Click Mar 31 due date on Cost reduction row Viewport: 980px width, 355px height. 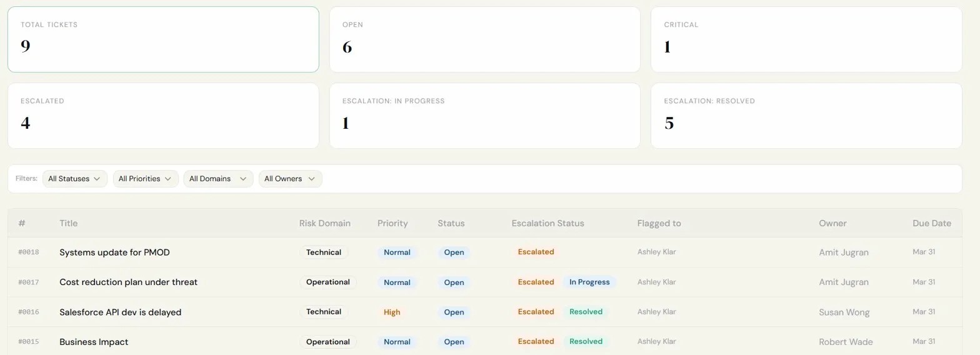[924, 282]
